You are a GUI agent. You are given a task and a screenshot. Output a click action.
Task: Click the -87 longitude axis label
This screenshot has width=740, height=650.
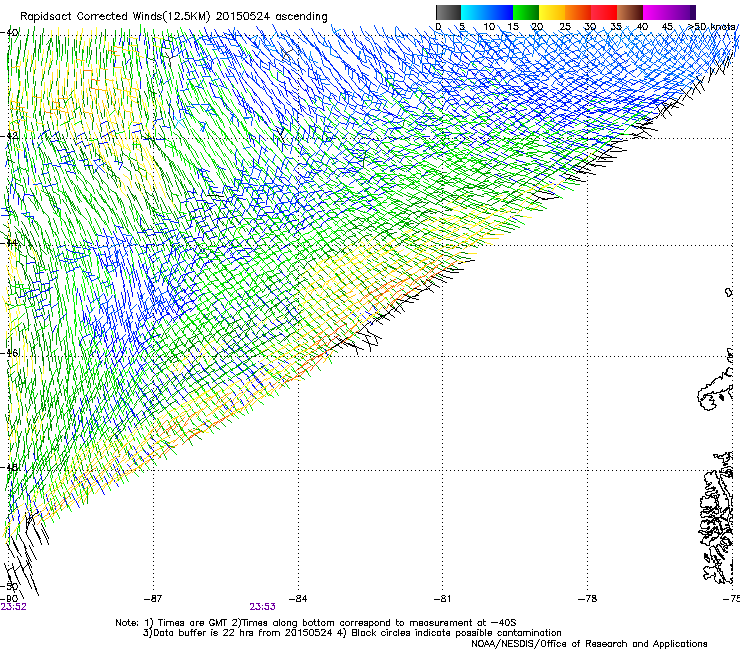(153, 599)
